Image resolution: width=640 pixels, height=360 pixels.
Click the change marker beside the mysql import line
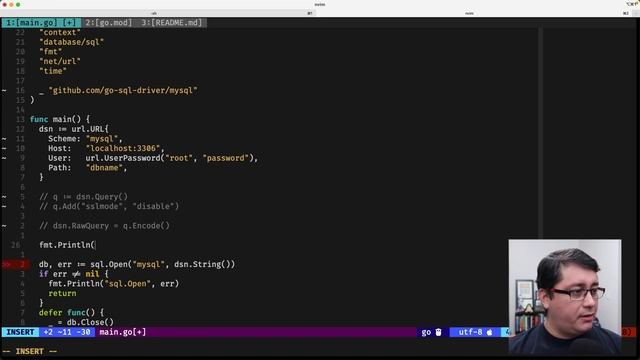(x=4, y=90)
